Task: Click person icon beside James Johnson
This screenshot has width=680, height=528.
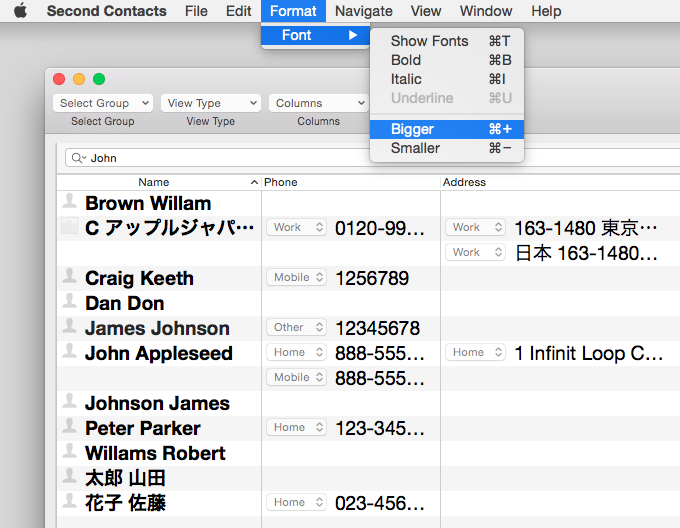Action: click(x=69, y=326)
